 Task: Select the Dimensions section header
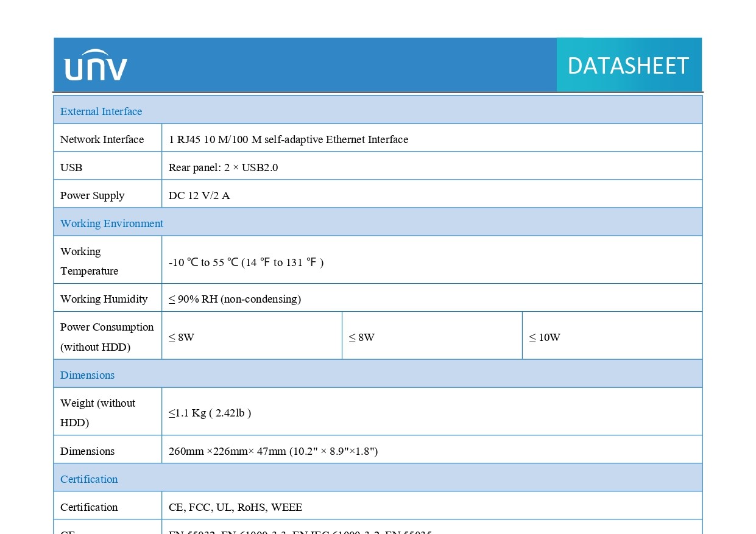(x=87, y=375)
